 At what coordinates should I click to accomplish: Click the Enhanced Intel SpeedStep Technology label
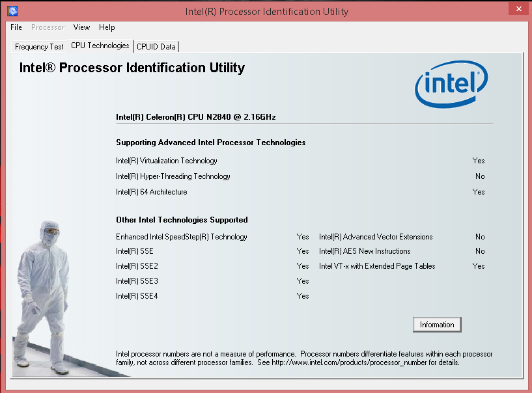182,237
